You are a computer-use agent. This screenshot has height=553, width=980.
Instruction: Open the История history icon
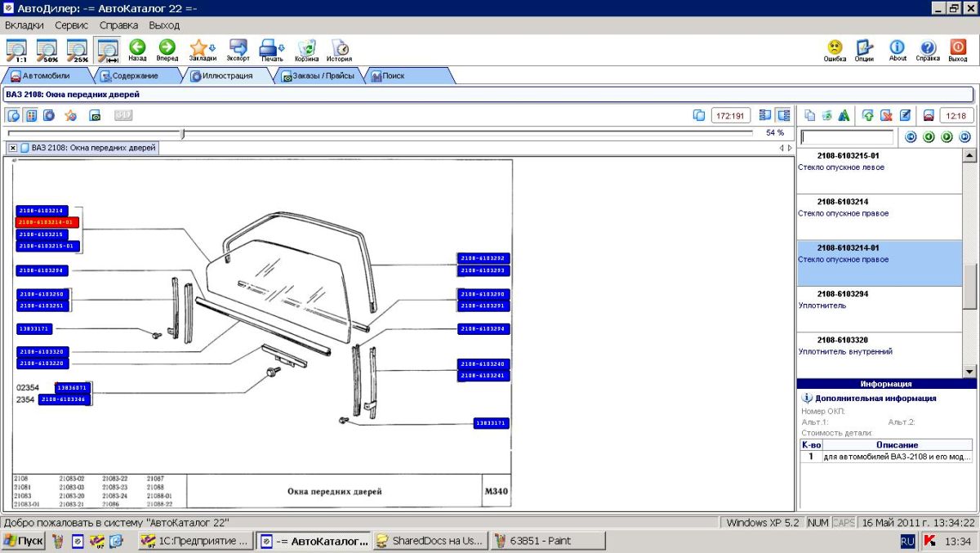[339, 51]
